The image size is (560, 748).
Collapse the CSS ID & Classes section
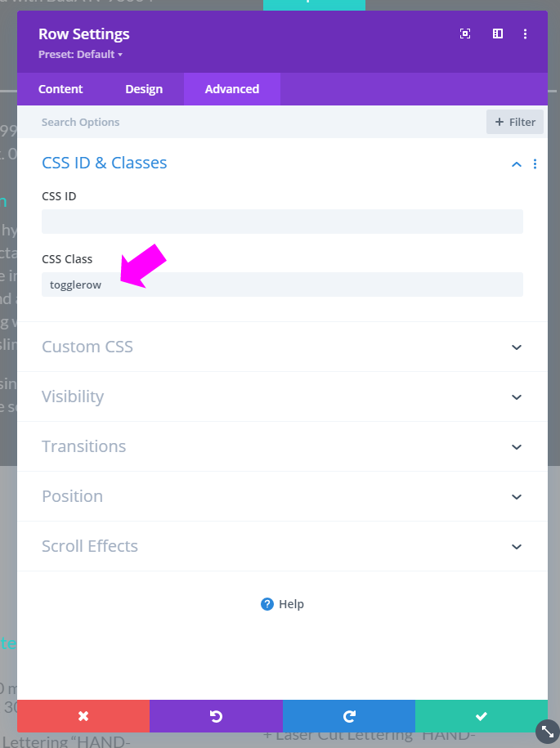517,164
